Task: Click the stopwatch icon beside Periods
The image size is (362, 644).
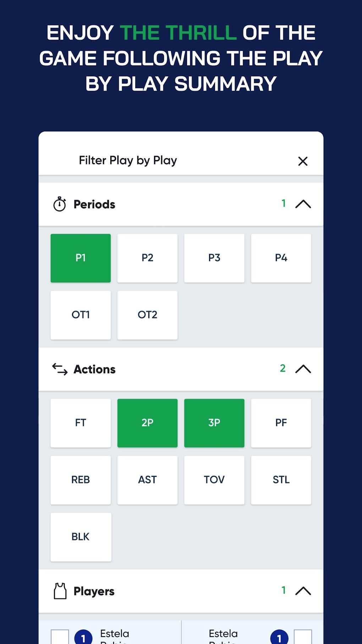Action: (60, 204)
